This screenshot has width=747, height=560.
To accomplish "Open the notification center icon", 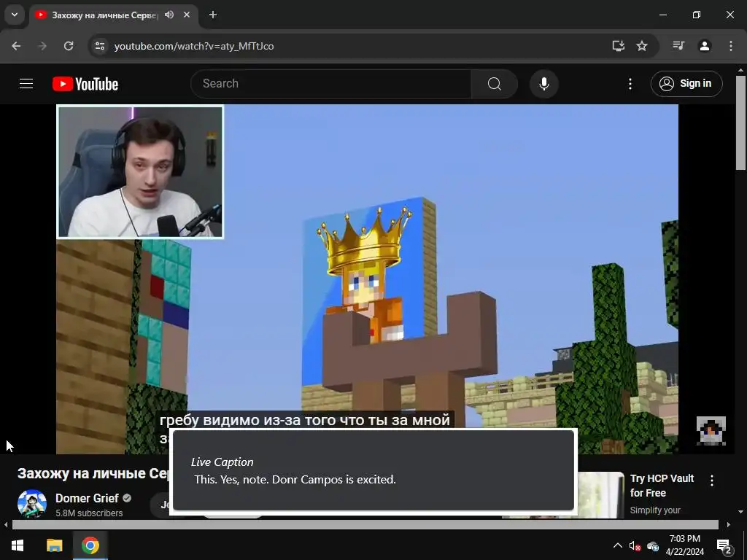I will tap(724, 545).
